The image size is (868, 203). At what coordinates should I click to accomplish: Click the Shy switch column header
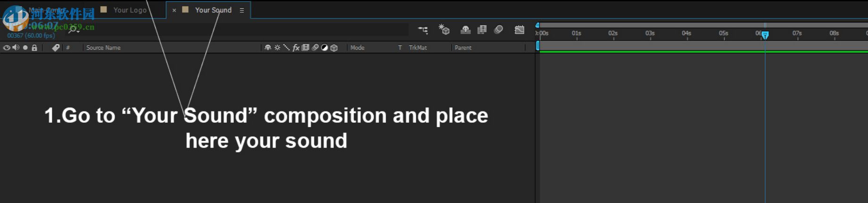[268, 48]
